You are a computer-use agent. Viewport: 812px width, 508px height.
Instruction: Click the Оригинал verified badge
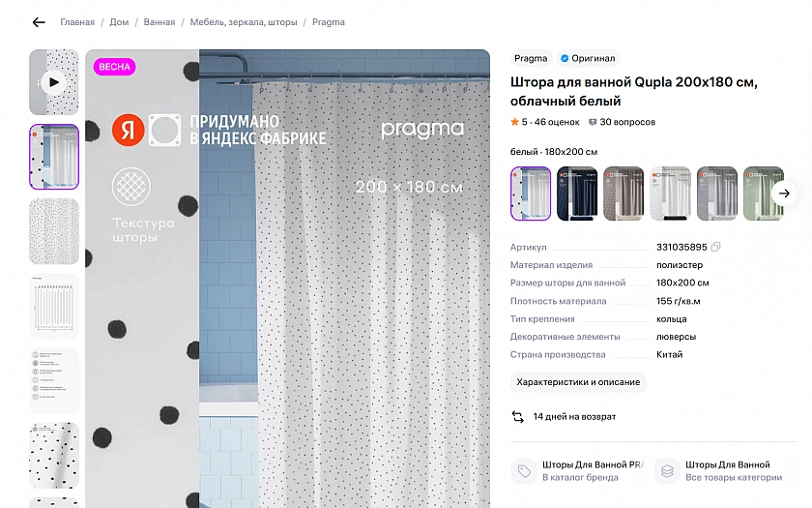(588, 58)
